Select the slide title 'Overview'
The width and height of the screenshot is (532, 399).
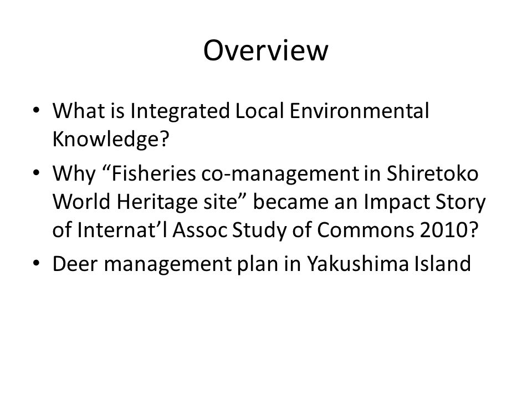point(265,50)
